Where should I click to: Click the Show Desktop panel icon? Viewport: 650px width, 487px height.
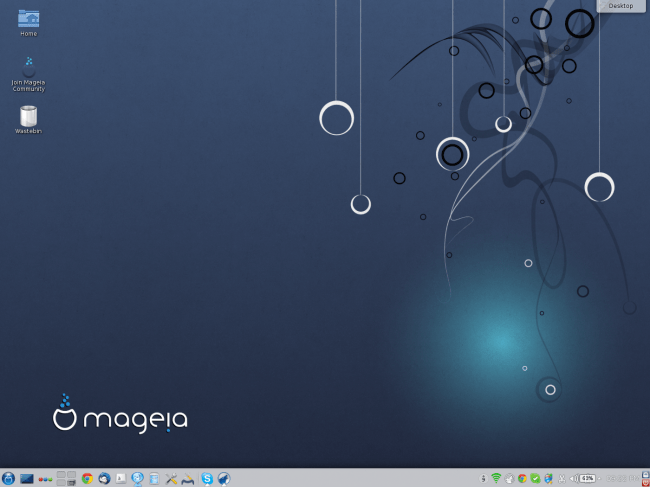27,479
